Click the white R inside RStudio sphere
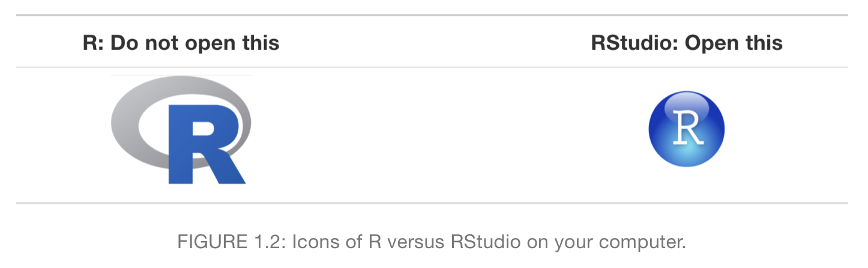Image resolution: width=868 pixels, height=268 pixels. click(x=687, y=129)
